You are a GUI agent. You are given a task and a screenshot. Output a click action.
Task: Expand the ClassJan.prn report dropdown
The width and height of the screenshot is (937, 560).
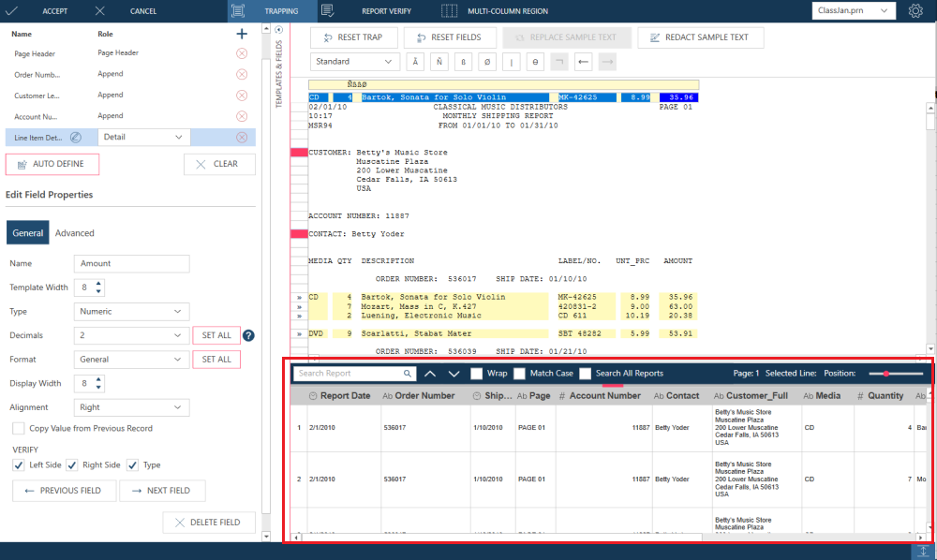point(852,11)
